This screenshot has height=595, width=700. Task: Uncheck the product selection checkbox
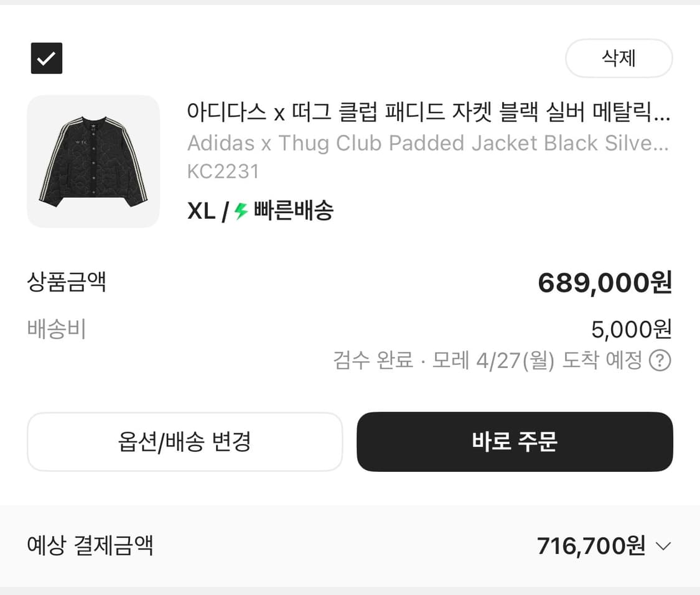coord(46,58)
